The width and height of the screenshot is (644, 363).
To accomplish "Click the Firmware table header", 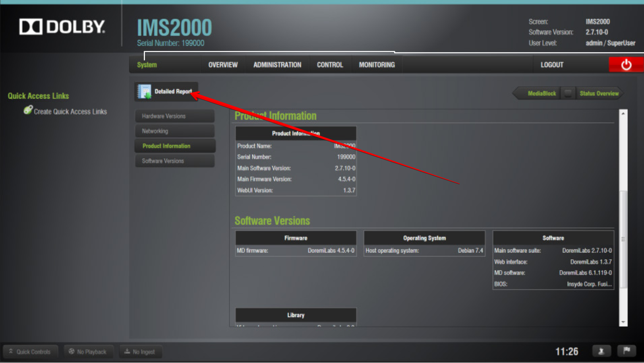I will [x=296, y=238].
